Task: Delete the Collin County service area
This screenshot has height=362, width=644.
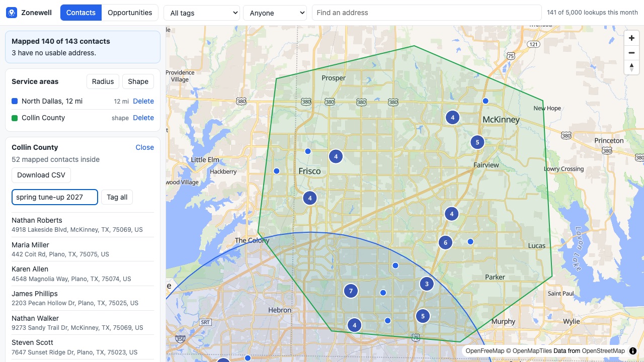Action: tap(143, 118)
